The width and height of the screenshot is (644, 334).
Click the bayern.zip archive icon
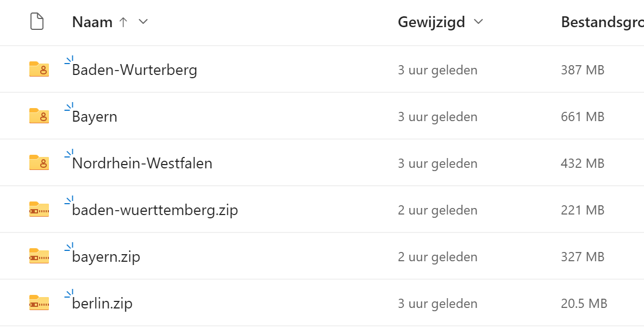[x=39, y=256]
